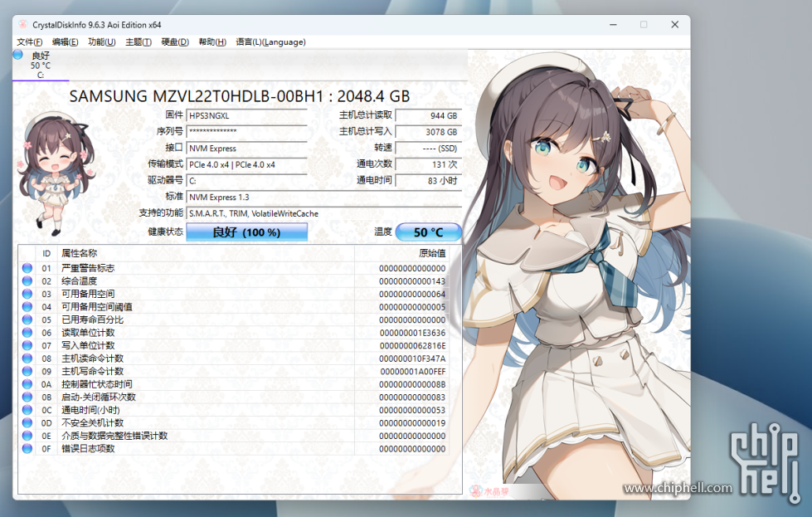The image size is (812, 517).
Task: Click the power-on count value 131 次
Action: pos(428,164)
